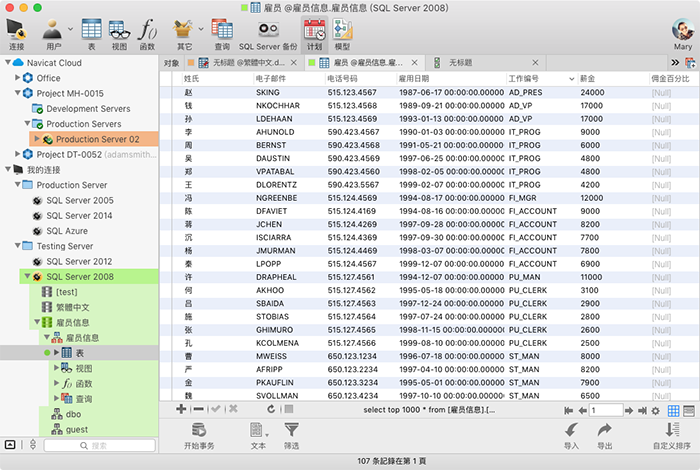Open the 用户 dropdown arrow
Screen dimensions: 700x470
tap(70, 29)
